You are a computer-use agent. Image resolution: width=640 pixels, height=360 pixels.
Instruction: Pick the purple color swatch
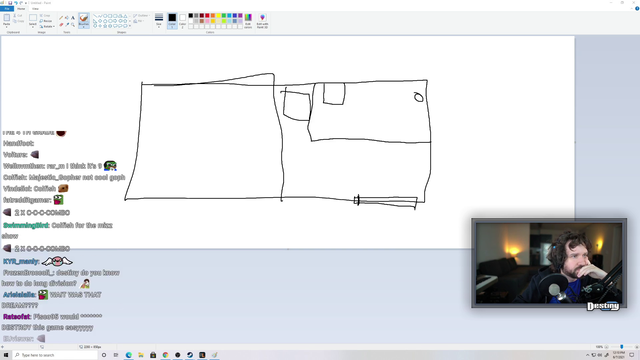[240, 16]
